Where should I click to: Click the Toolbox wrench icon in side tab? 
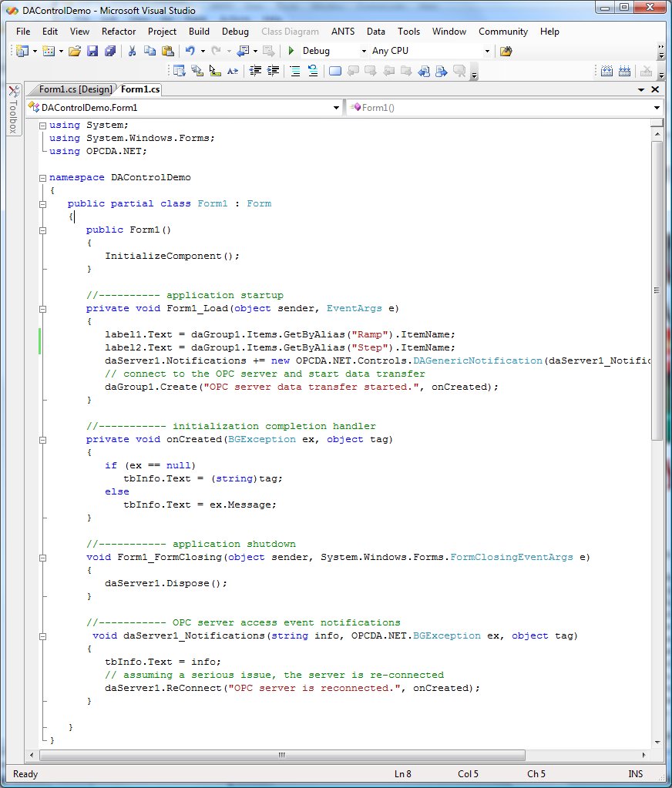[14, 91]
